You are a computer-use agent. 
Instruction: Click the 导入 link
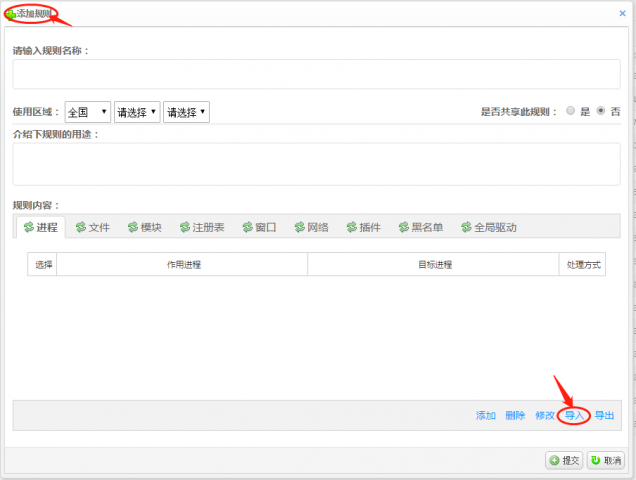click(574, 416)
